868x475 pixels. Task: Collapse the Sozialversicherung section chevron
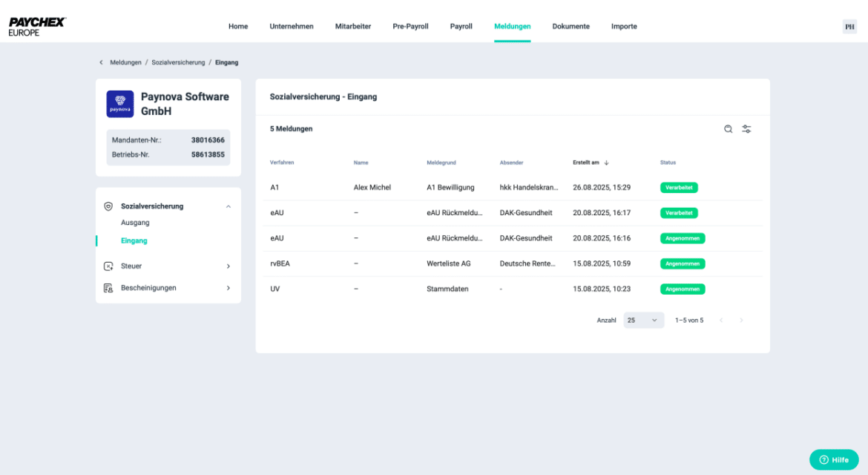pos(228,206)
